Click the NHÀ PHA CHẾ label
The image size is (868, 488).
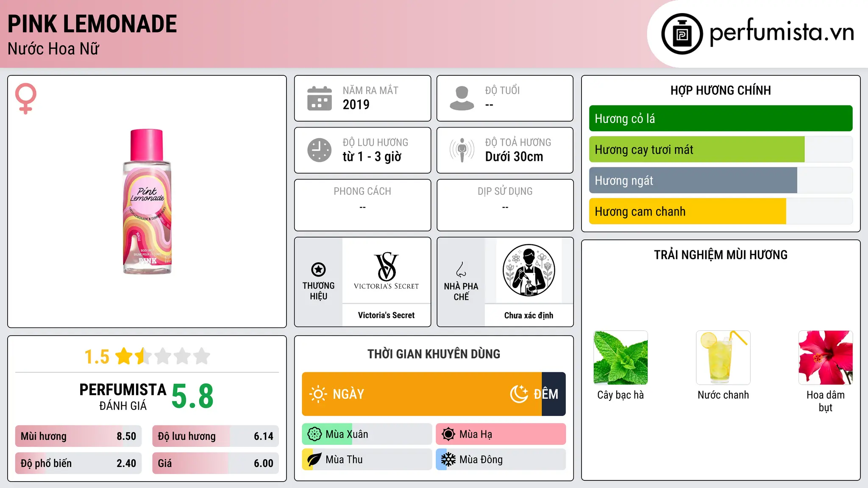[461, 291]
